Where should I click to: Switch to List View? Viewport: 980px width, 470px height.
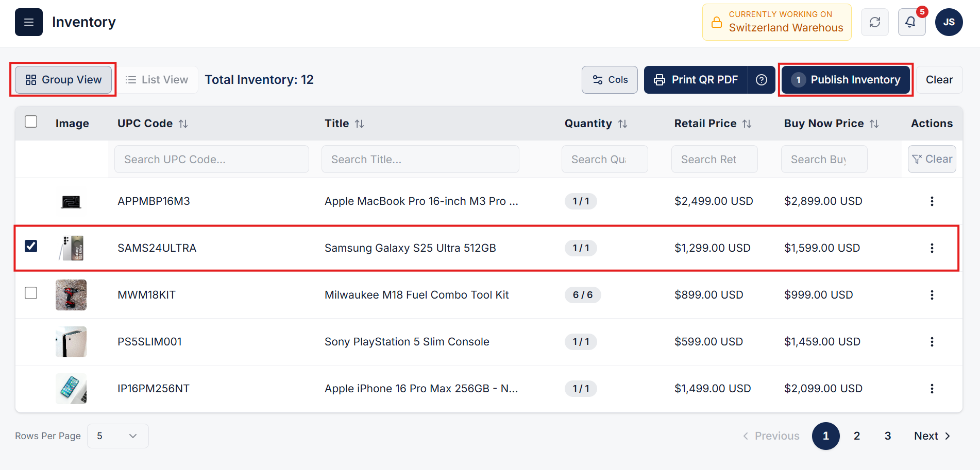[x=157, y=80]
